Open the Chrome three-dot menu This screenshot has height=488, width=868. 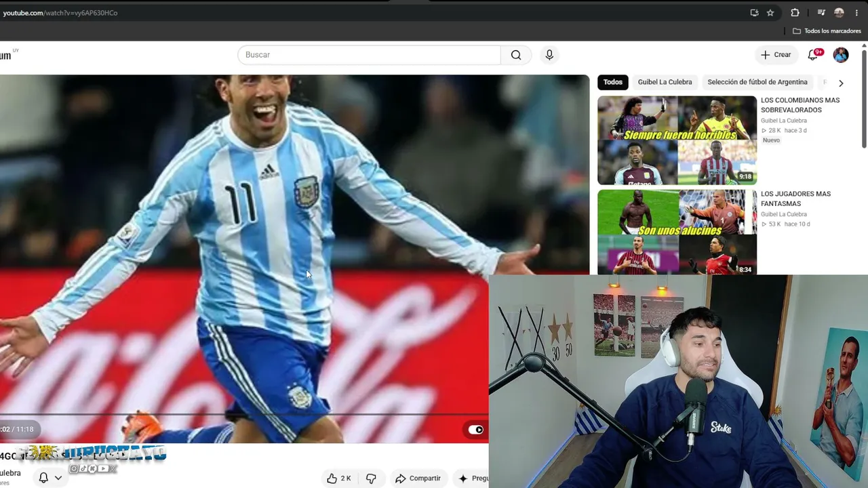[x=856, y=13]
